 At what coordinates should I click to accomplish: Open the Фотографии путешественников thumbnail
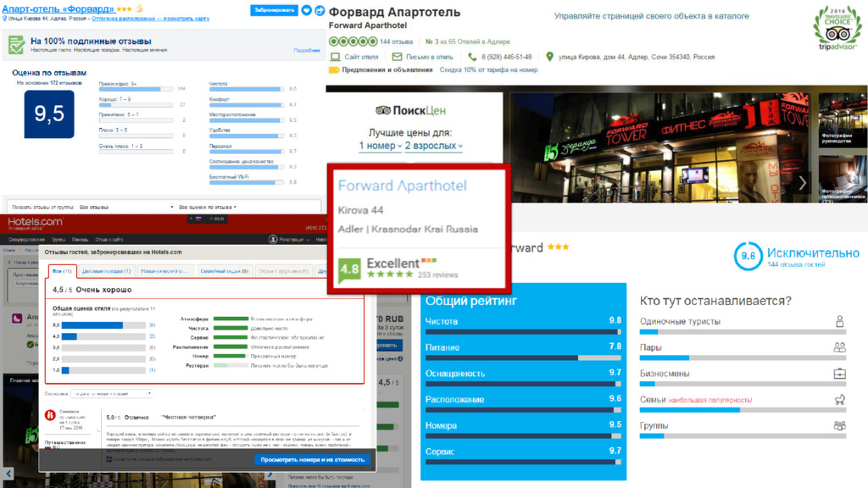point(843,178)
